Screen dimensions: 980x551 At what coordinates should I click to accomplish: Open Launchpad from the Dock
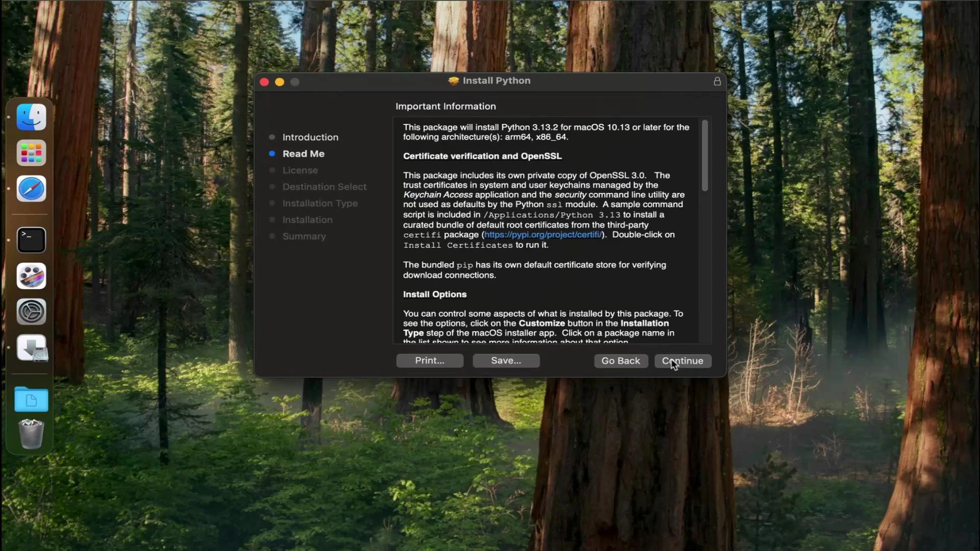pyautogui.click(x=31, y=153)
